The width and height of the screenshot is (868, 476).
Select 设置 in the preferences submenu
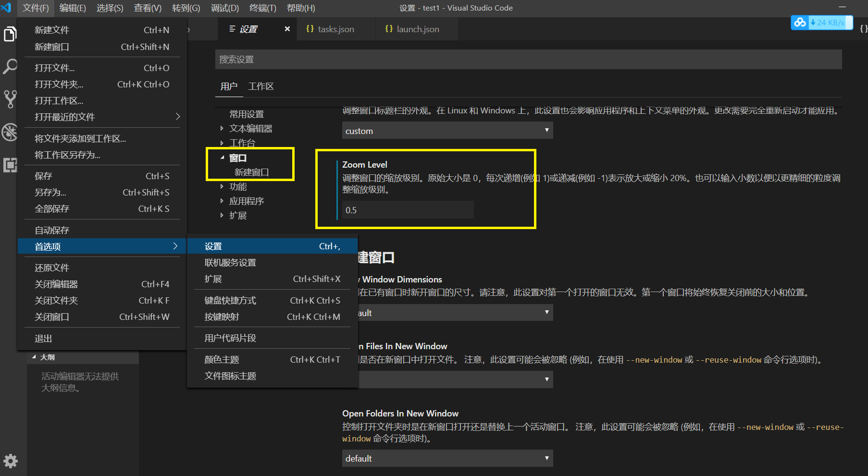(273, 246)
